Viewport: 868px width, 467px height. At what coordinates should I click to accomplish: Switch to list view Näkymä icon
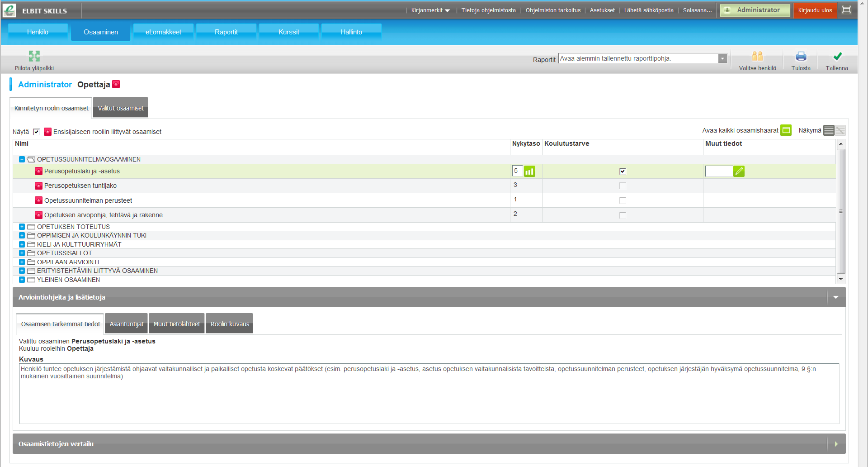click(x=829, y=130)
